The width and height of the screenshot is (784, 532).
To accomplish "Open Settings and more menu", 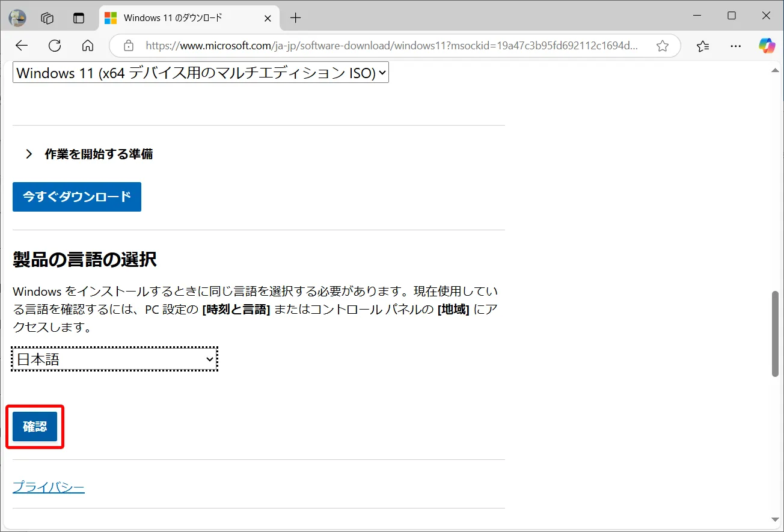I will (x=735, y=46).
